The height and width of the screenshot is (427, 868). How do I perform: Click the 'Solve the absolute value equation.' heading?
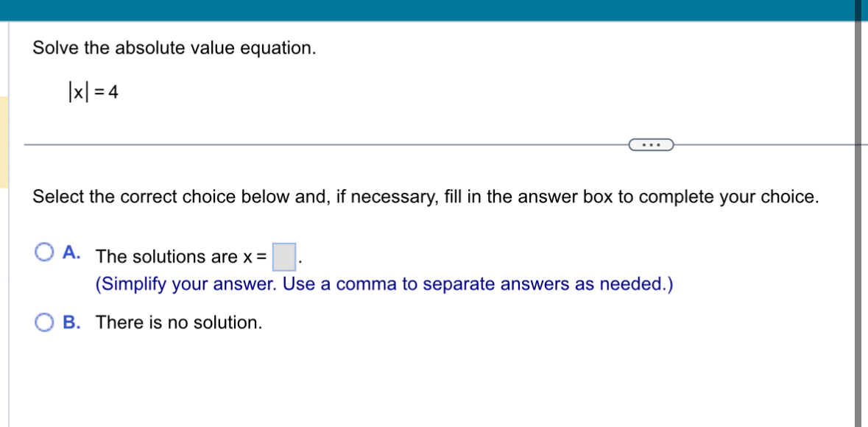[174, 48]
